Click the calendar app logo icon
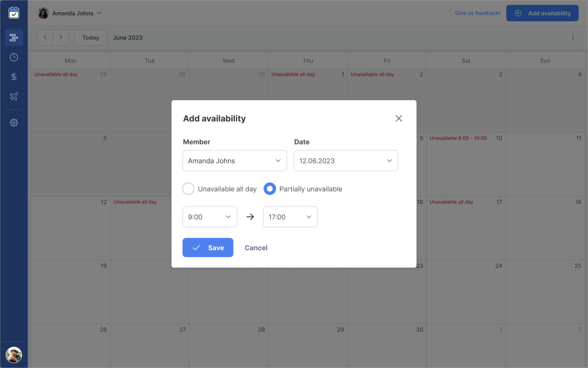This screenshot has width=588, height=368. [x=14, y=13]
